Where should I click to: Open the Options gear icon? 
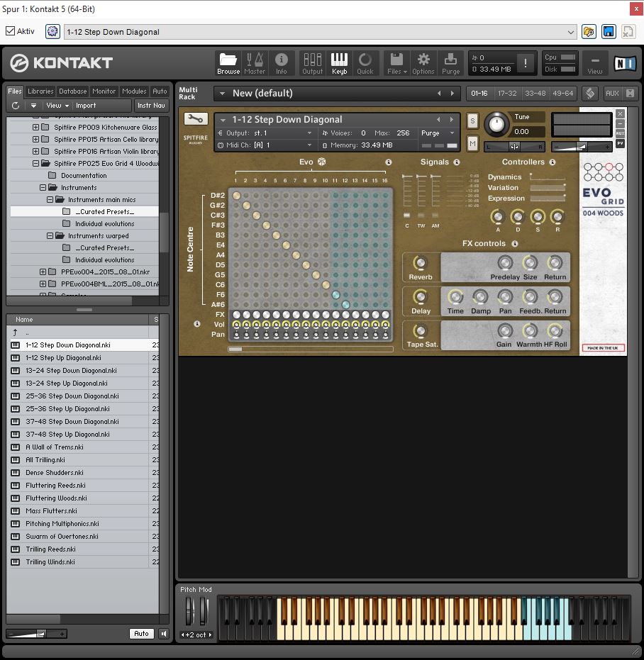[x=423, y=64]
